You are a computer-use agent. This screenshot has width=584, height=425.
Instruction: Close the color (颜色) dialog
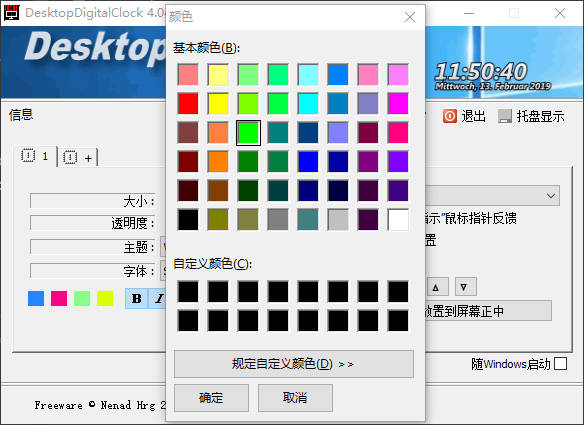[x=410, y=17]
